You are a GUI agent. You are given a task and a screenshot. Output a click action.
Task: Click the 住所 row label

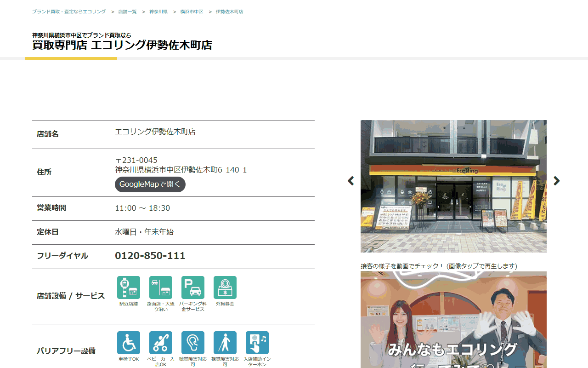click(x=44, y=172)
